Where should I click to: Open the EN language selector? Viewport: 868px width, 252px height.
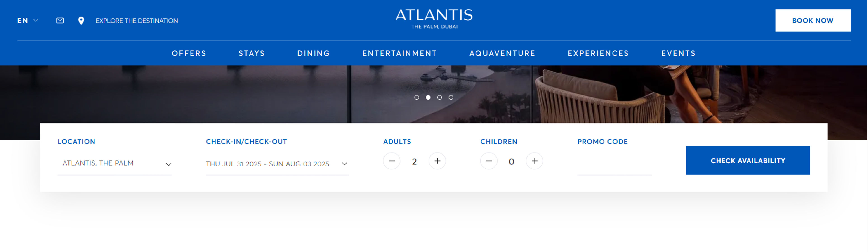click(28, 21)
